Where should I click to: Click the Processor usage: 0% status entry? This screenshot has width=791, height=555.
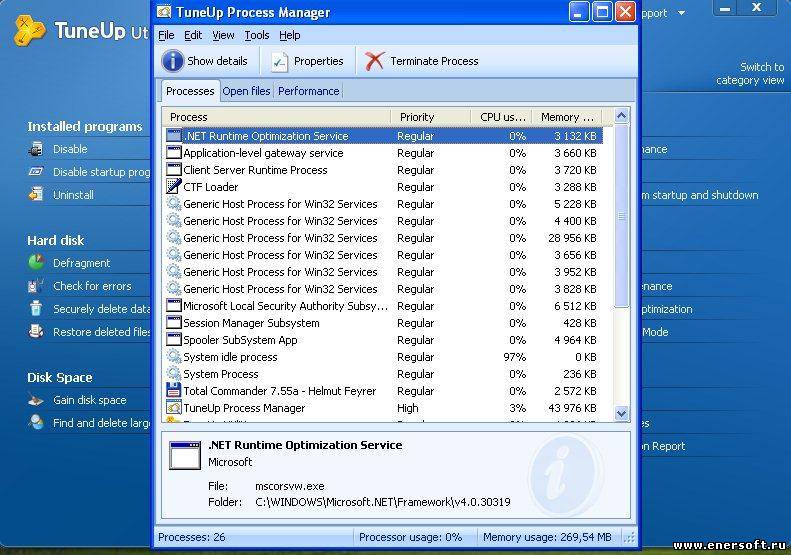[x=410, y=537]
